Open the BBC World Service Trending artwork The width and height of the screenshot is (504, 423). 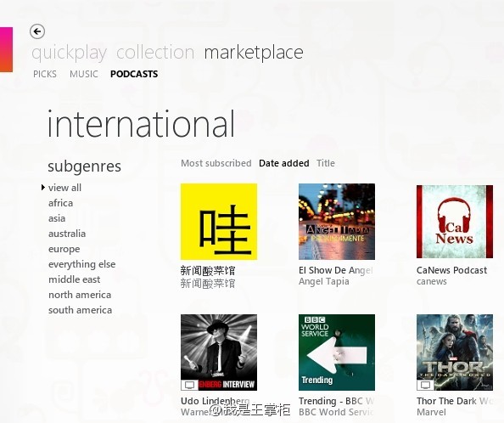click(x=337, y=352)
